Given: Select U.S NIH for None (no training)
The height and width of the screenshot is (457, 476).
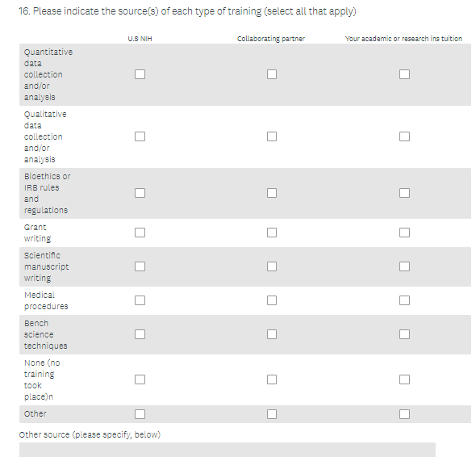Looking at the screenshot, I should pyautogui.click(x=140, y=379).
